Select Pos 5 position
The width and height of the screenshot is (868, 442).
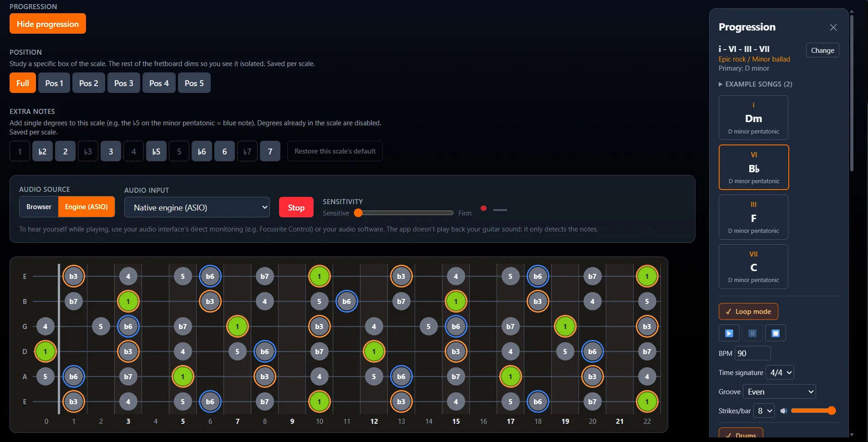coord(194,83)
